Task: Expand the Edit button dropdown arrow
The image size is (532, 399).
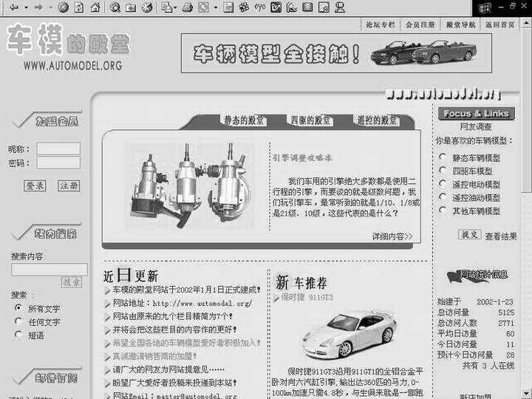Action: pos(216,7)
